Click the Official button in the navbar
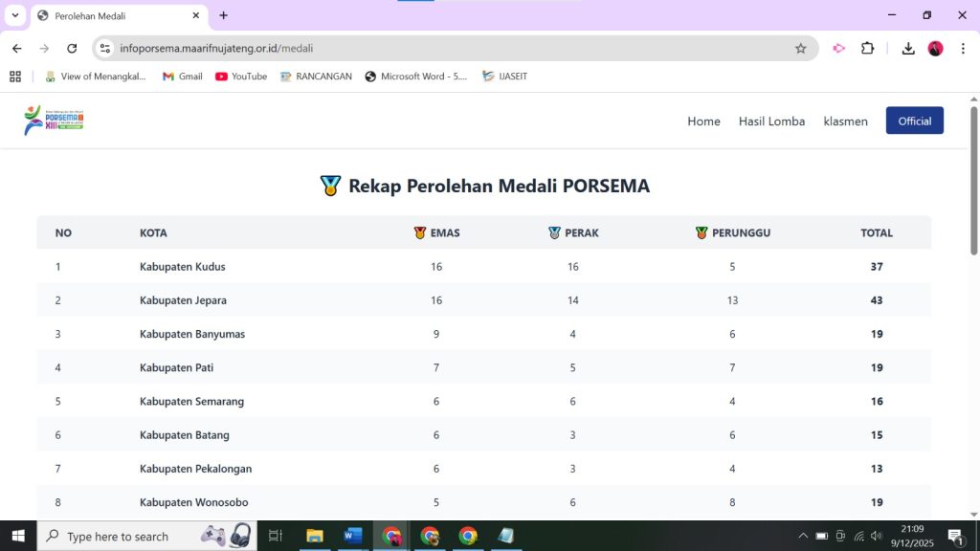Viewport: 980px width, 551px height. point(914,121)
